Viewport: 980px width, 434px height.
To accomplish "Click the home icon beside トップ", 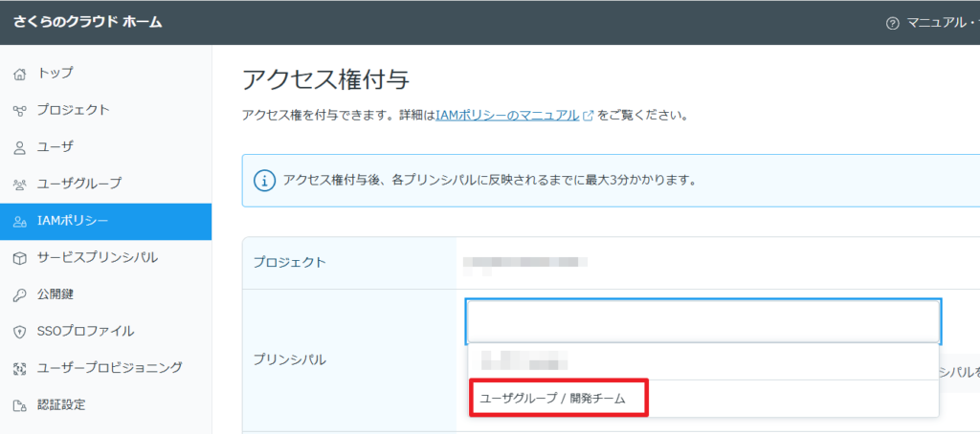I will click(19, 73).
